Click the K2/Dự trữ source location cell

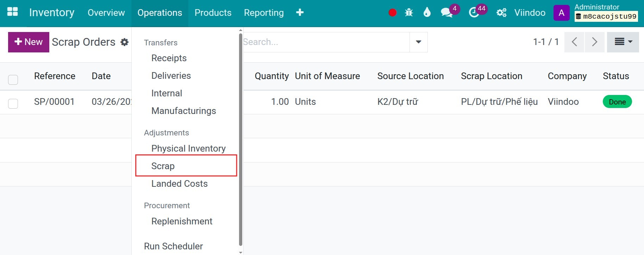click(x=398, y=102)
